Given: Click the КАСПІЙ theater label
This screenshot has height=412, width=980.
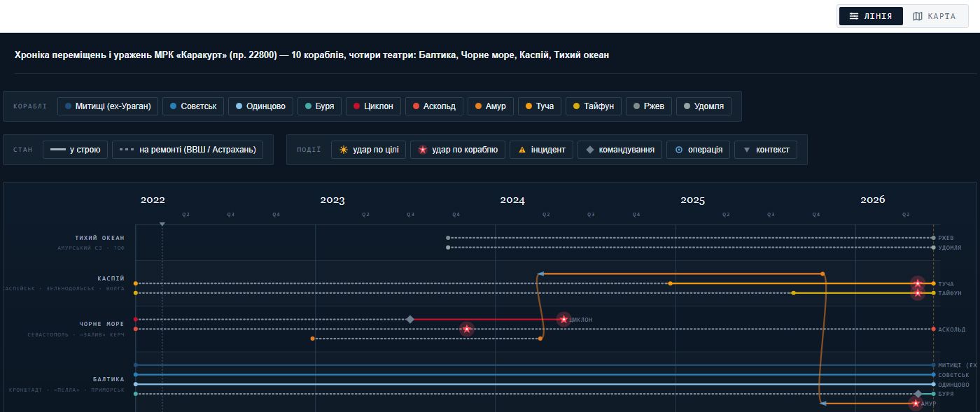Looking at the screenshot, I should 111,278.
